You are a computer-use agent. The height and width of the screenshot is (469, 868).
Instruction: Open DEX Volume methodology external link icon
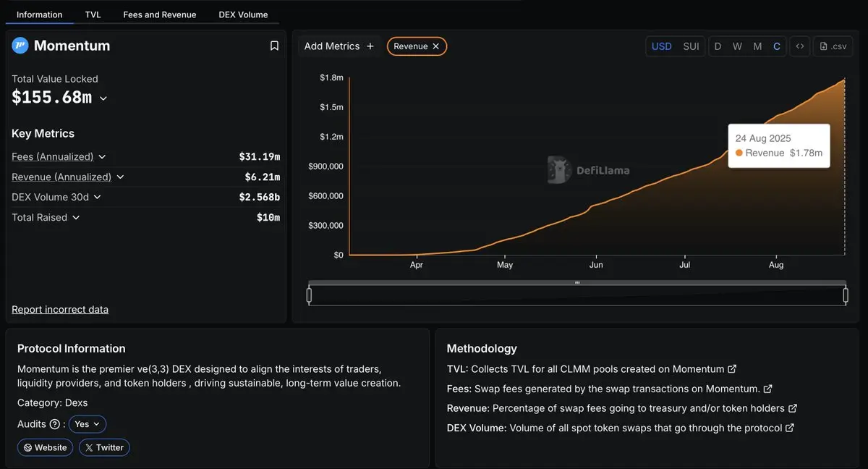coord(790,428)
